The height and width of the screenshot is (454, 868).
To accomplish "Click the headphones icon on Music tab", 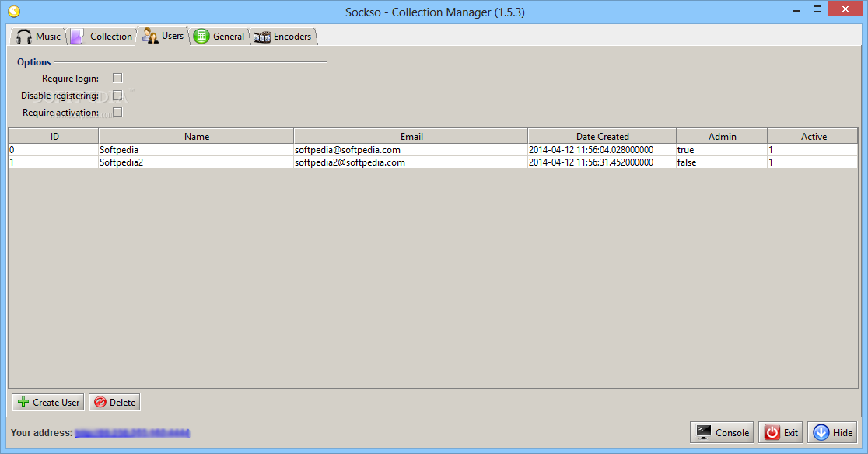I will click(24, 37).
